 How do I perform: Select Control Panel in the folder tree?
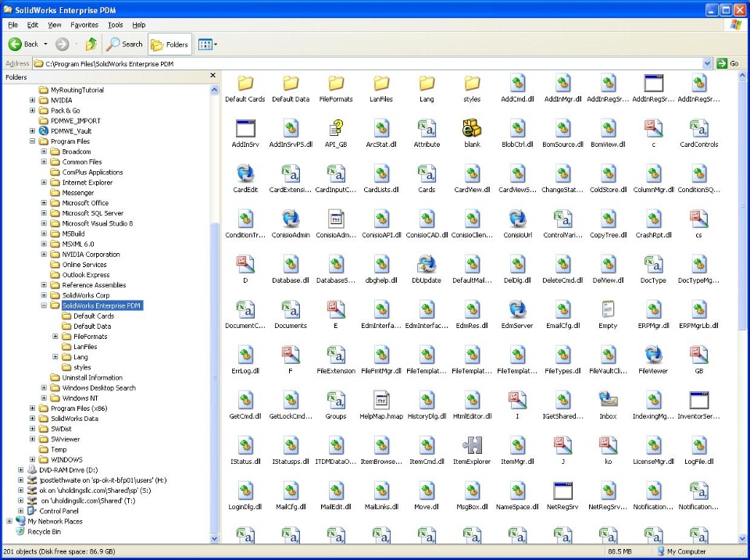(59, 512)
